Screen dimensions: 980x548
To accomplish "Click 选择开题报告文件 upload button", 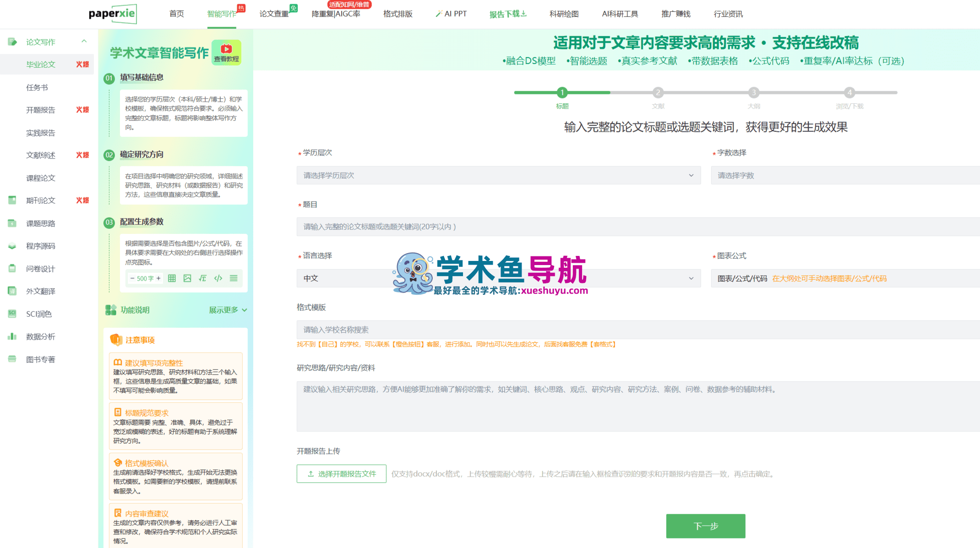I will [341, 474].
